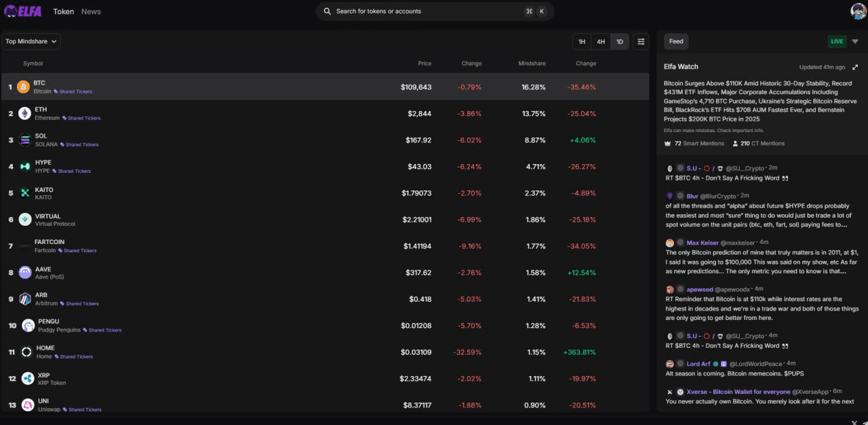Open FARTCOIN Shared Tickers link
The height and width of the screenshot is (425, 868).
click(77, 251)
